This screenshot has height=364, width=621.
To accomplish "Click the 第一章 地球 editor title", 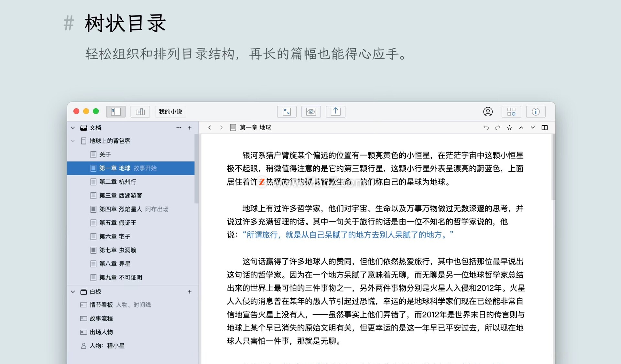I will (x=256, y=128).
